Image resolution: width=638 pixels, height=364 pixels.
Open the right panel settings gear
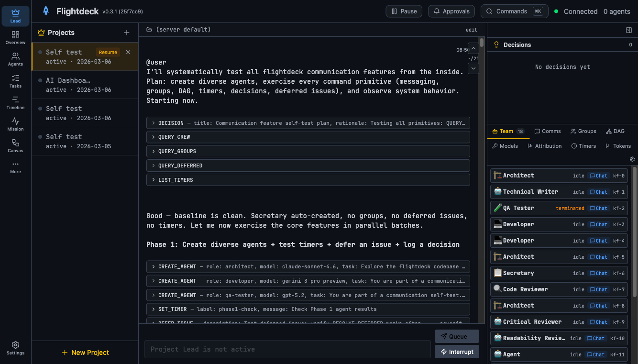tap(632, 159)
